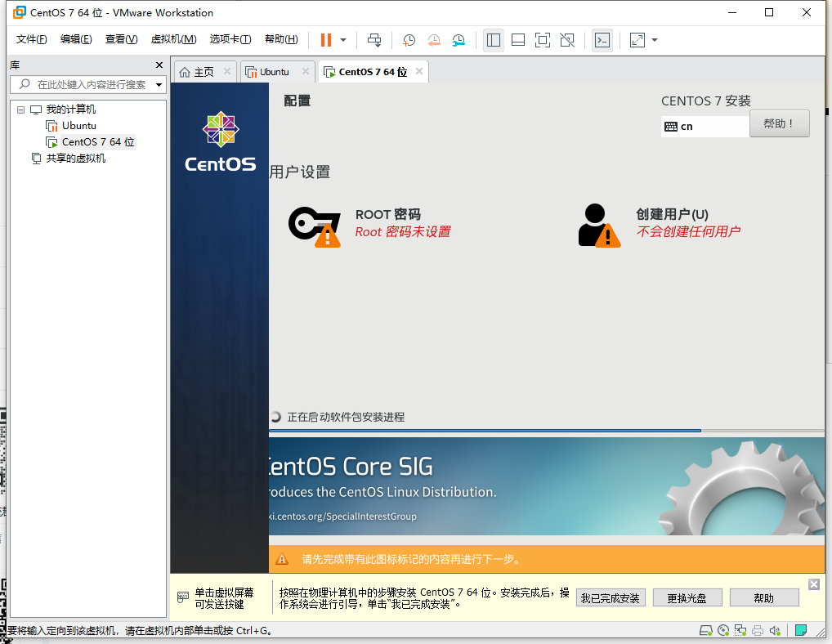Click the network adapter status icon
Screen dimensions: 832x644
(x=740, y=631)
